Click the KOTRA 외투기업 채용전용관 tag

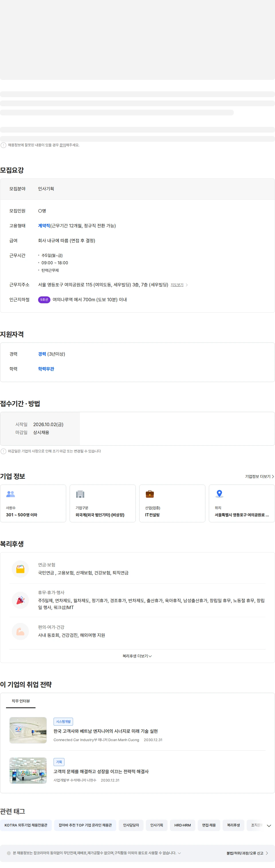point(26,825)
